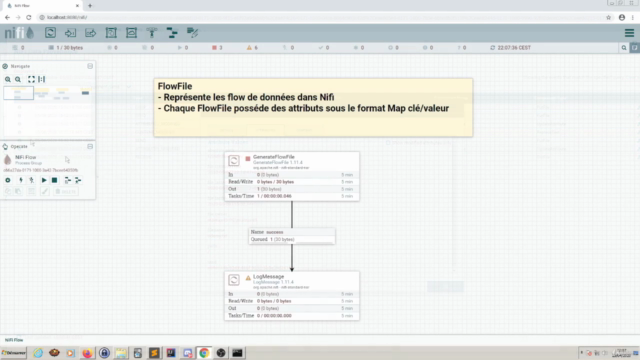This screenshot has width=640, height=360.
Task: Stop the flow with the stop button
Action: tap(54, 180)
